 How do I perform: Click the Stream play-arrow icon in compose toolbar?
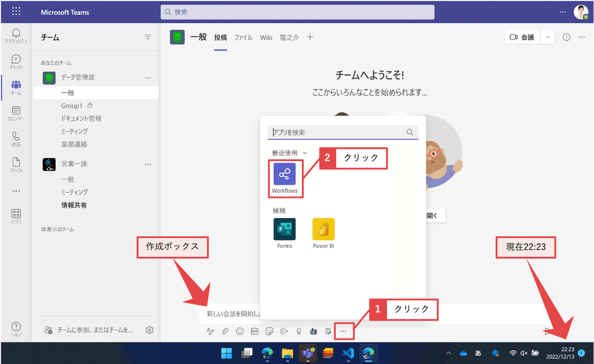tap(284, 331)
